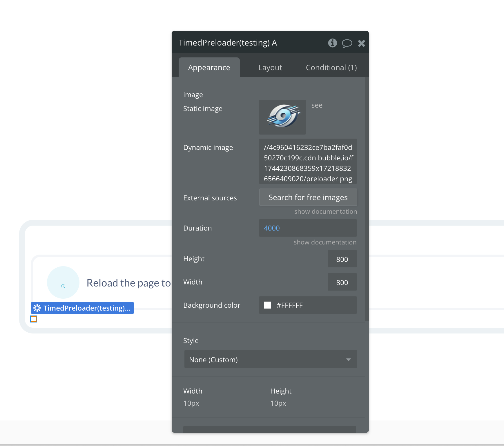The image size is (504, 446).
Task: Click the small info icon in circle
Action: tap(63, 286)
